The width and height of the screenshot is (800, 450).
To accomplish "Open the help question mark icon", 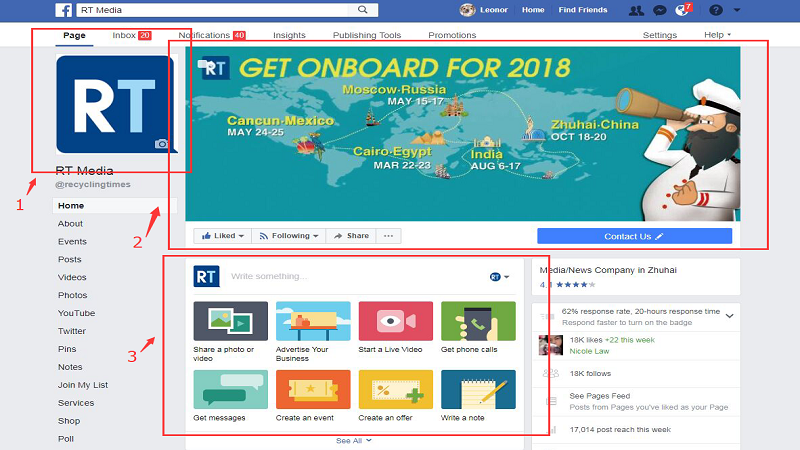I will point(715,10).
